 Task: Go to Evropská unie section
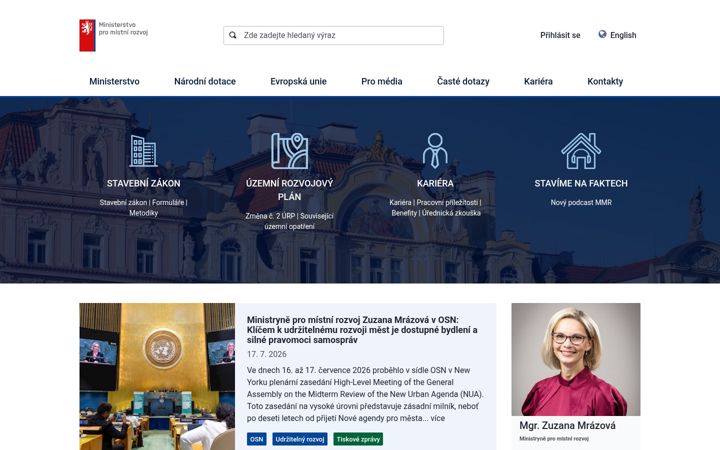298,81
